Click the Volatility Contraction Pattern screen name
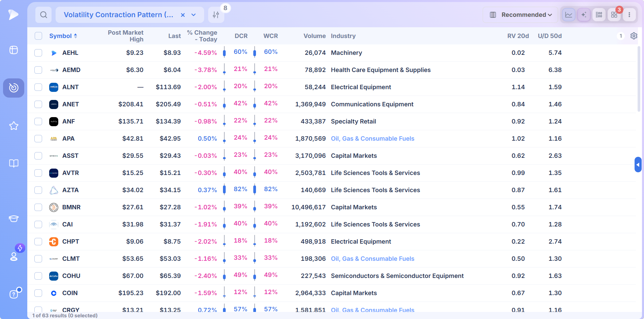 119,15
